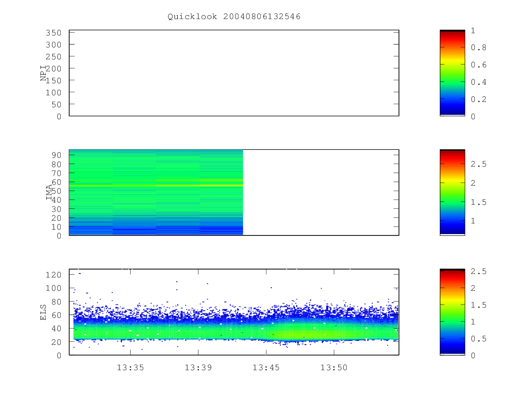Image resolution: width=532 pixels, height=399 pixels.
Task: Click the title Quicklook 20040806132546
Action: (x=234, y=17)
